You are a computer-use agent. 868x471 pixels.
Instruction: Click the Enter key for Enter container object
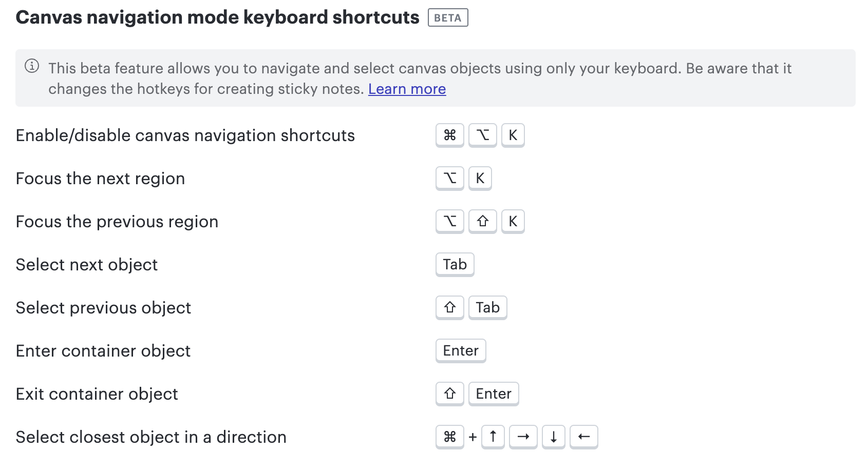(x=460, y=350)
